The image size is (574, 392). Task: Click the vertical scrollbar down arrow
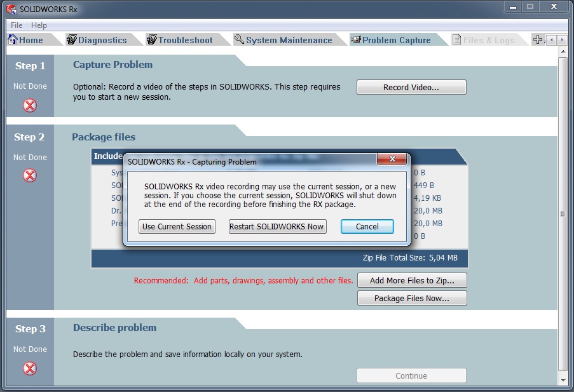[563, 380]
